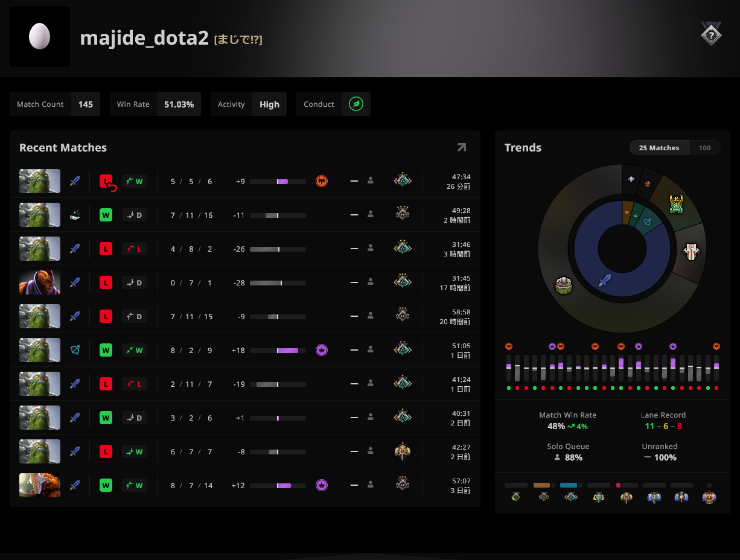Click the rank medal in the 47:34 match row
The image size is (740, 560).
click(403, 180)
